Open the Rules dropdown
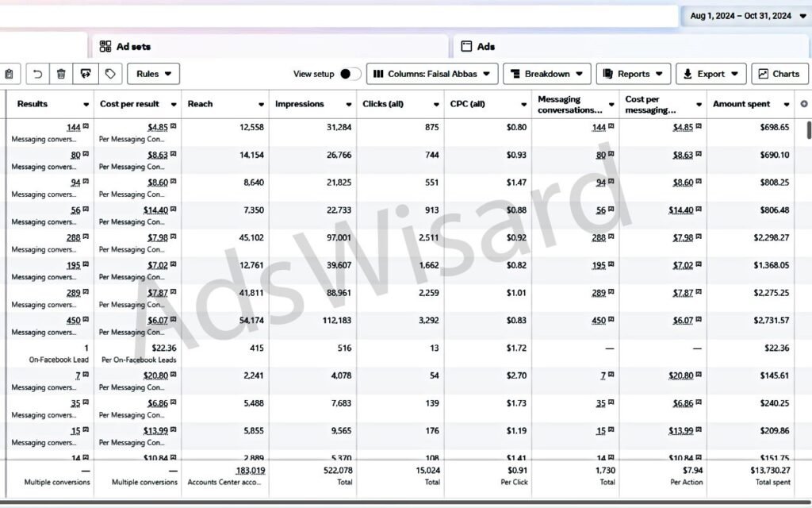Image resolution: width=812 pixels, height=508 pixels. click(x=153, y=74)
